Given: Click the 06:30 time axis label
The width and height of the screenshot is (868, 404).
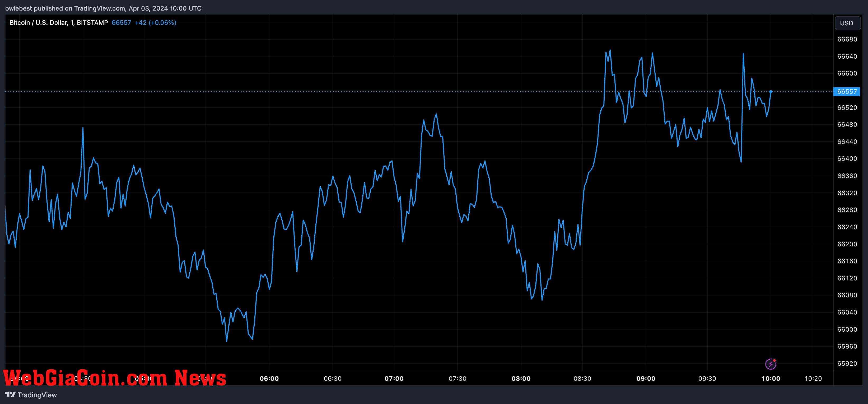Looking at the screenshot, I should pos(333,378).
